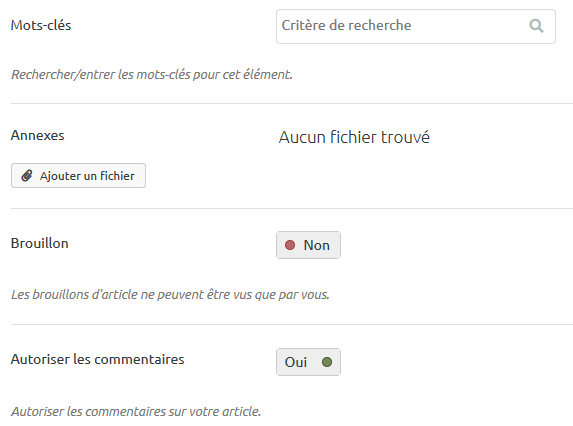Screen dimensions: 573x426
Task: Click the blank right end of the keyword search box
Action: (471, 26)
